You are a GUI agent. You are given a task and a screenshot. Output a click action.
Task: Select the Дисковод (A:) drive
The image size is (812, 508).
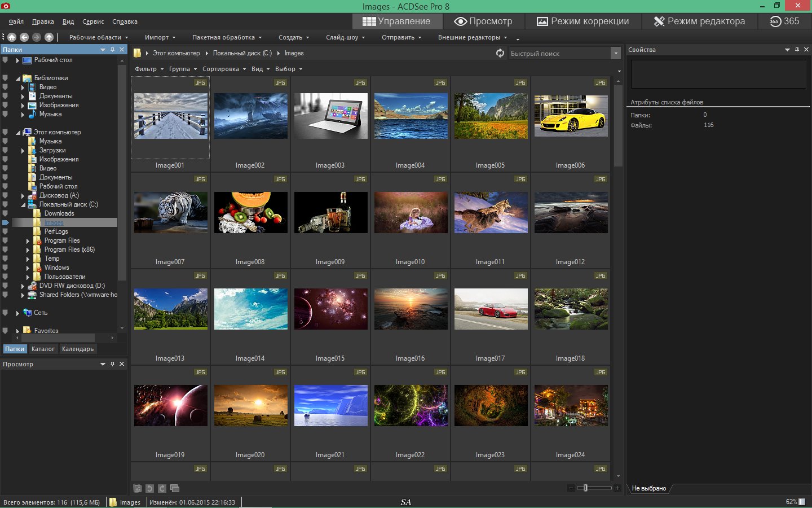pos(59,195)
